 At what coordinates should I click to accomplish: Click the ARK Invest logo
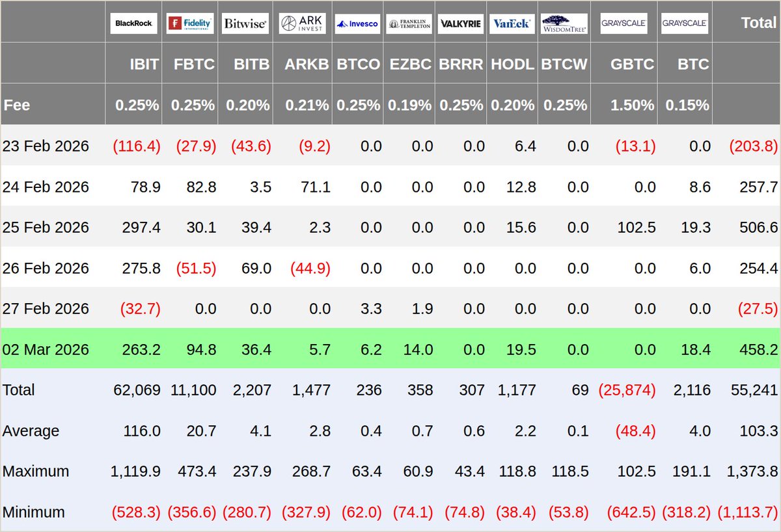coord(302,23)
